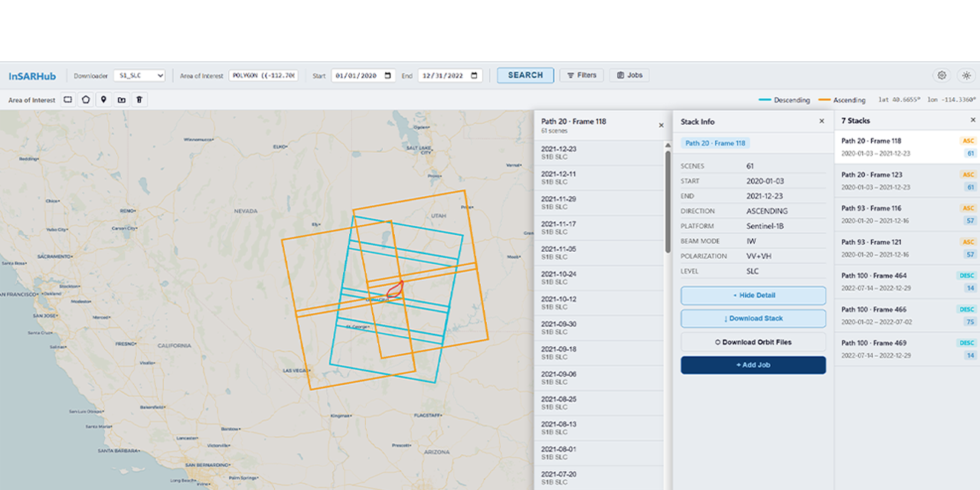Image resolution: width=980 pixels, height=490 pixels.
Task: Select the 2021-09-18 scene
Action: (599, 353)
